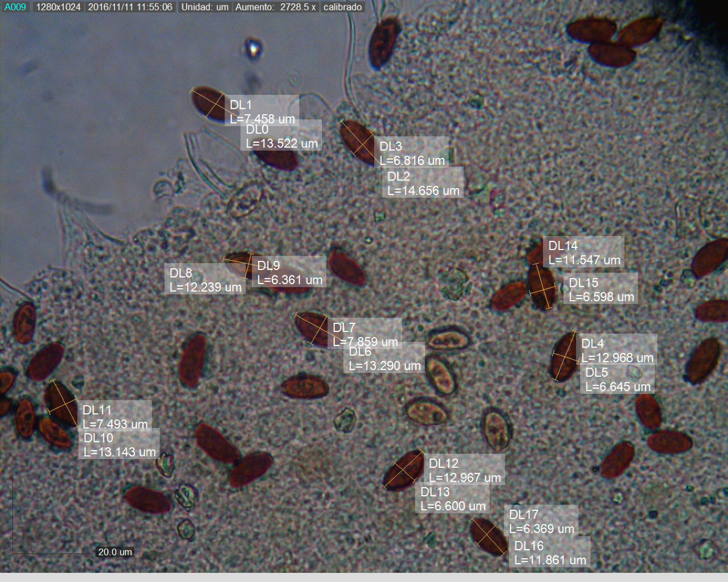
Task: Click the DL9 label reading 6.361 um
Action: point(290,273)
